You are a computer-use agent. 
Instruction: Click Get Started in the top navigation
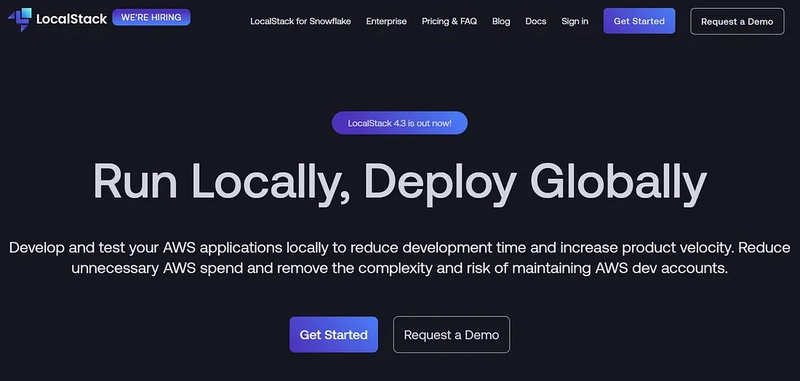tap(639, 21)
